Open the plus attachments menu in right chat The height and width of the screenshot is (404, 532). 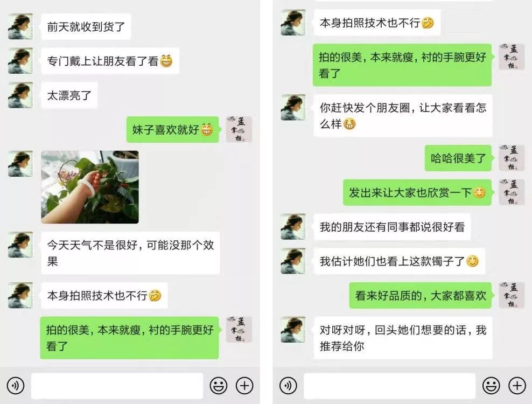tap(517, 386)
